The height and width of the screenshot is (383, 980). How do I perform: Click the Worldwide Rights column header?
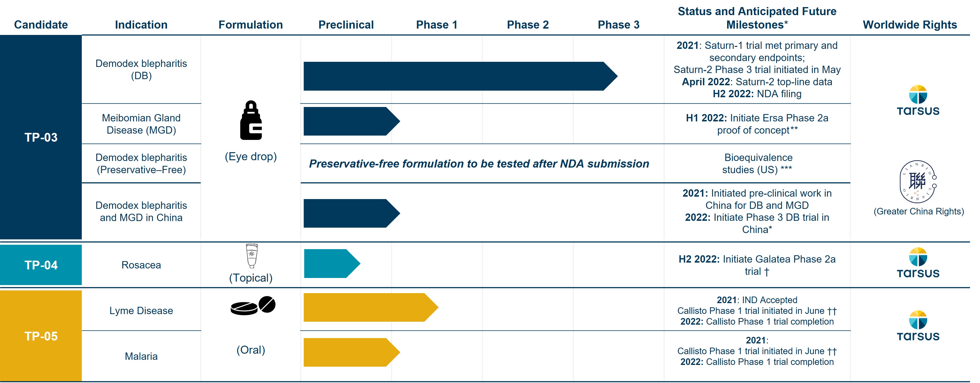[910, 25]
